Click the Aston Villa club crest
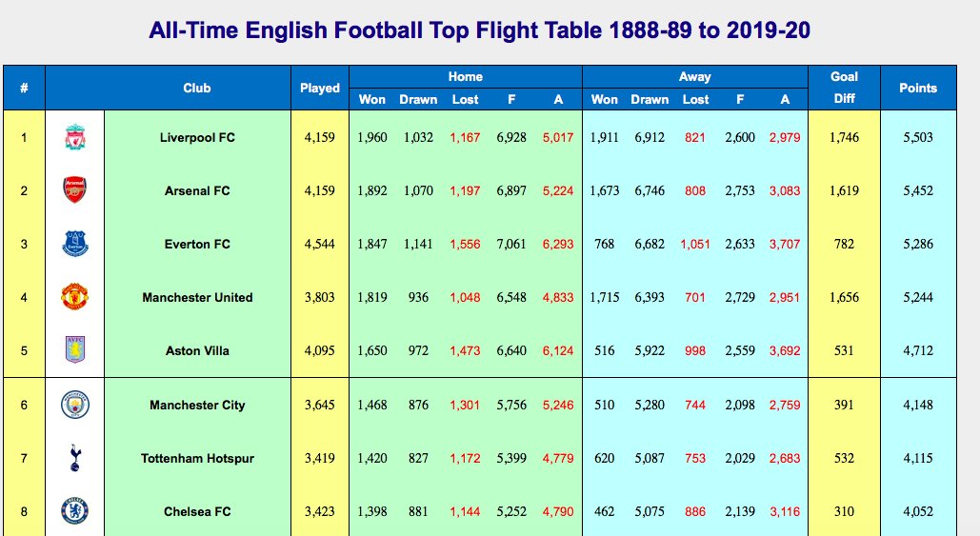The height and width of the screenshot is (536, 980). (x=75, y=351)
